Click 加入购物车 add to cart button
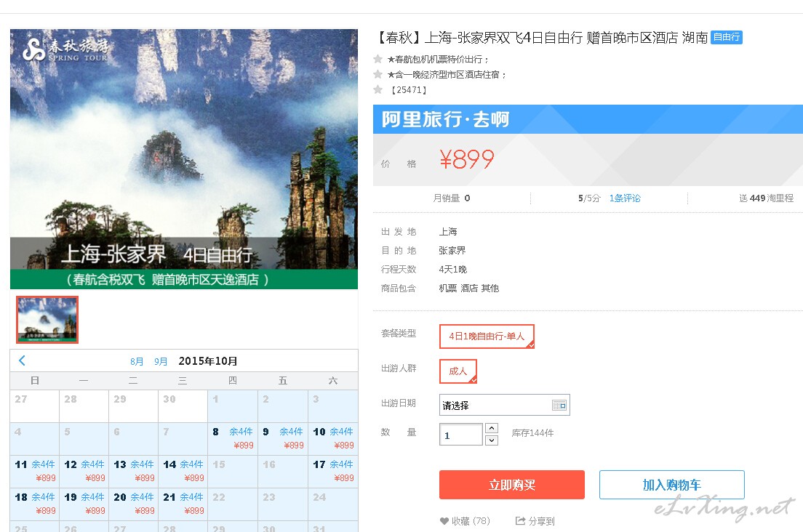This screenshot has width=803, height=532. click(671, 485)
